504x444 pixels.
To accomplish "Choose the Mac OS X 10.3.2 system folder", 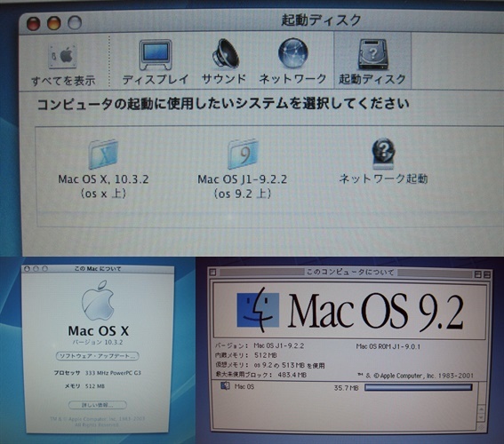I will click(x=103, y=155).
